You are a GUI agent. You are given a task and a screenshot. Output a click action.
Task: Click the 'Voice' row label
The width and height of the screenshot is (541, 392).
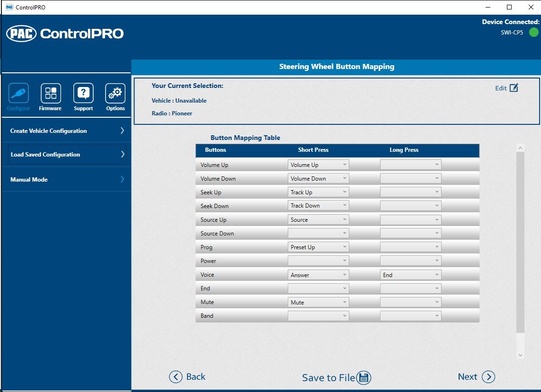click(x=207, y=275)
